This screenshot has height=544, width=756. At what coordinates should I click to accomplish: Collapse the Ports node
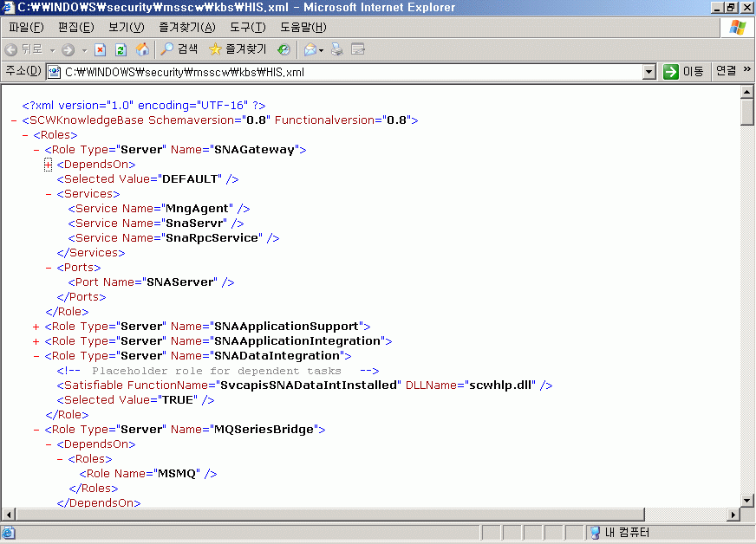click(x=49, y=268)
